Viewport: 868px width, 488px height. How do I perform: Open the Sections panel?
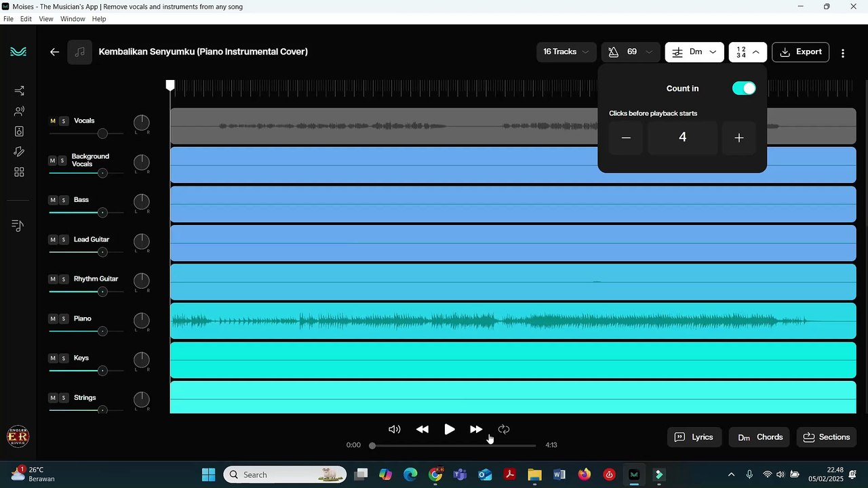click(827, 437)
